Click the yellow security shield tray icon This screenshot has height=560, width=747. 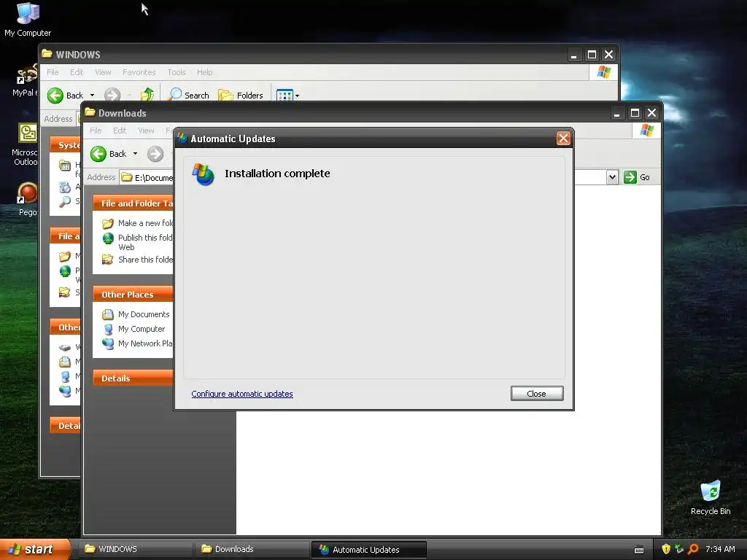point(666,549)
